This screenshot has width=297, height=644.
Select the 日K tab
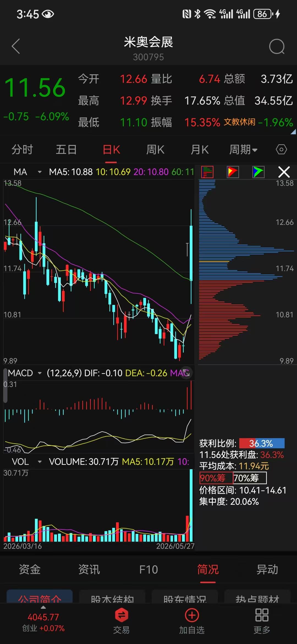[111, 150]
